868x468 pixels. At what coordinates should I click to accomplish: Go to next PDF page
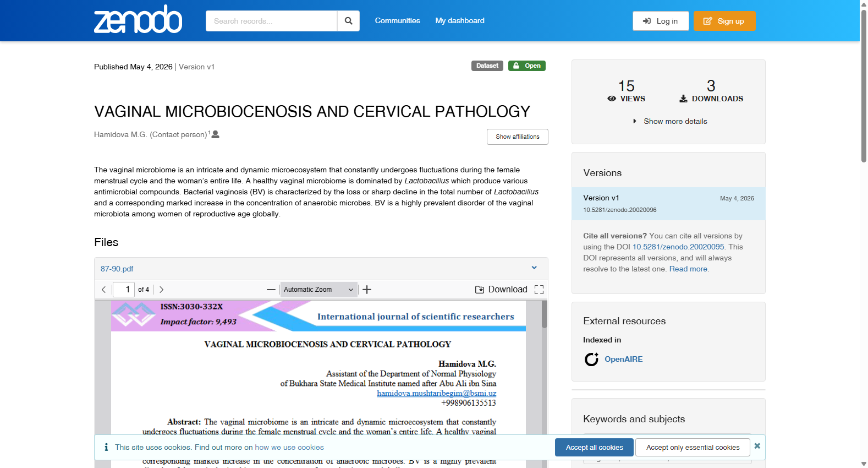(x=161, y=290)
